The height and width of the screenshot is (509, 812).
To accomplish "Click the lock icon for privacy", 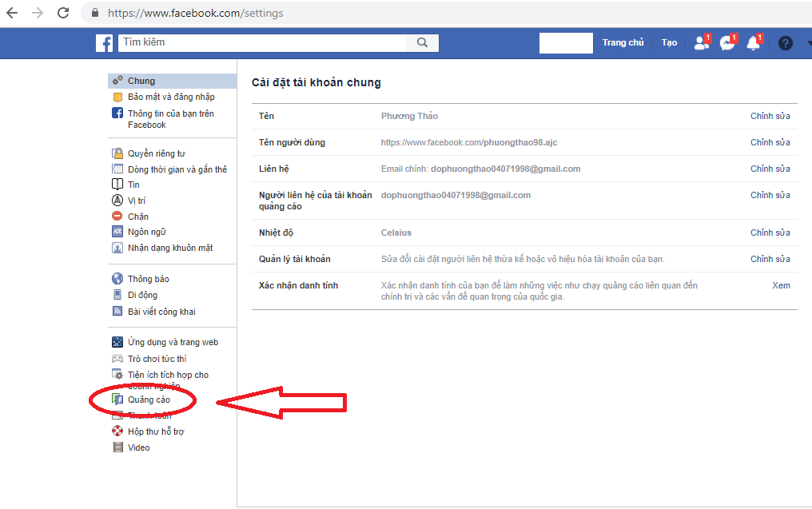I will [x=117, y=153].
